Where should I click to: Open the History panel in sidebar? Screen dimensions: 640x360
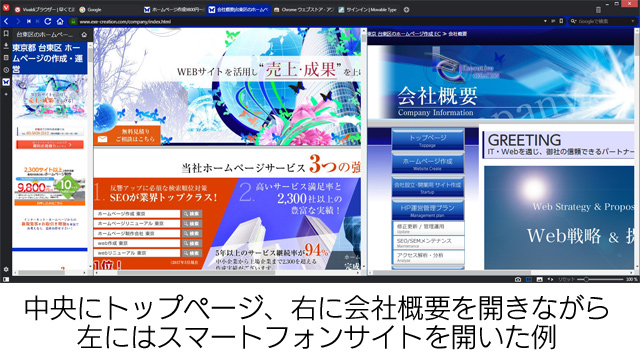[6, 70]
